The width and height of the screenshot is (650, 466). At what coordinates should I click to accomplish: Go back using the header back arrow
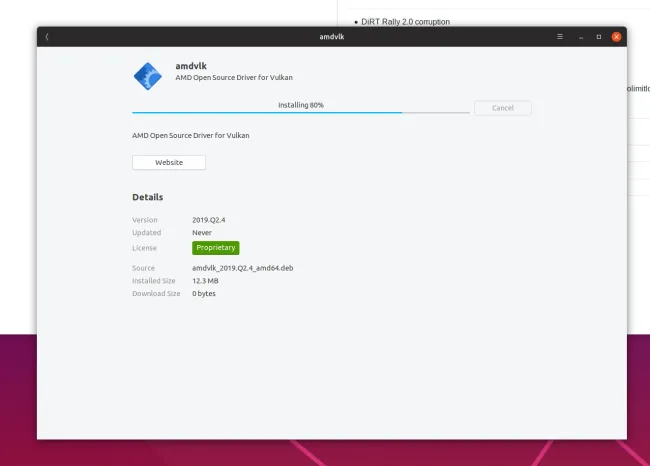[x=47, y=37]
